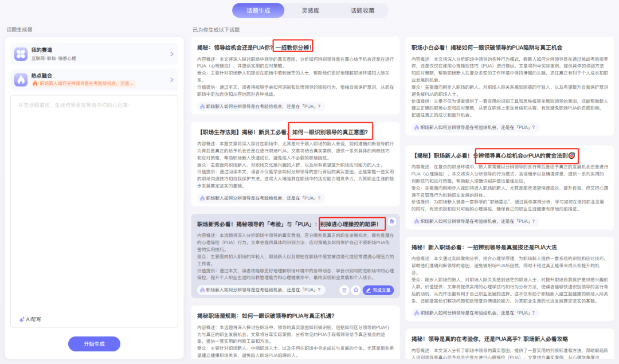Select the 我的赛道 grid icon in sidebar

[x=21, y=54]
